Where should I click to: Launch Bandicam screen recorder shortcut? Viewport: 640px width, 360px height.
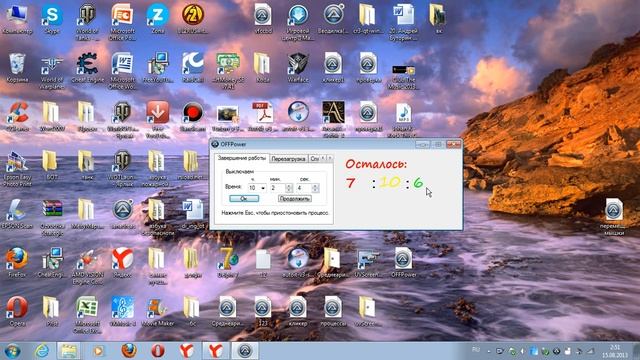193,116
